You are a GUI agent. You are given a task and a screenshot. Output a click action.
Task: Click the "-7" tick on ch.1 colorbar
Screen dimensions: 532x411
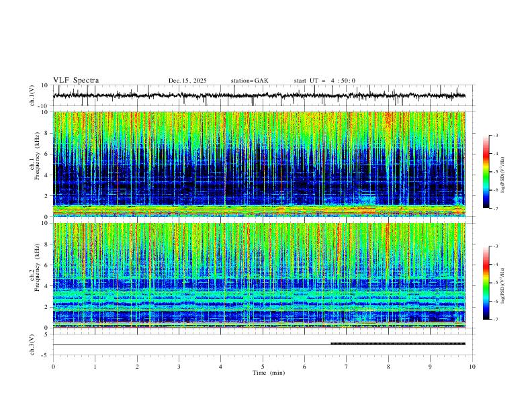pos(495,208)
